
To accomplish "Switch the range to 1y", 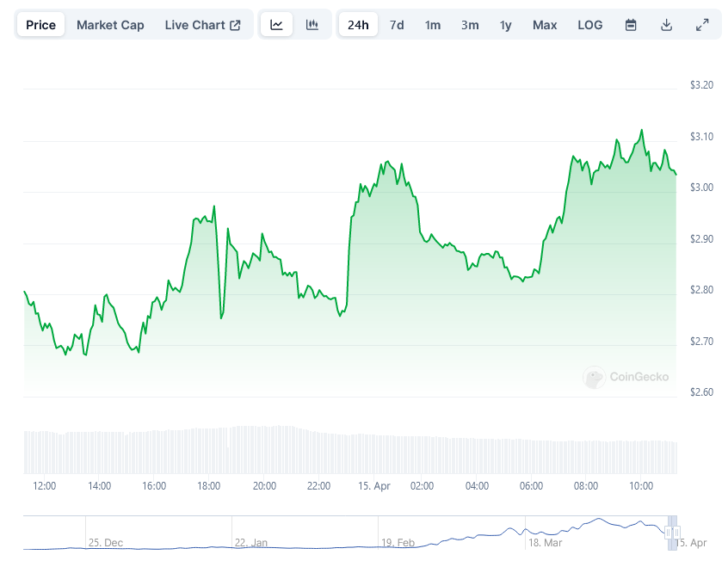I will tap(506, 25).
